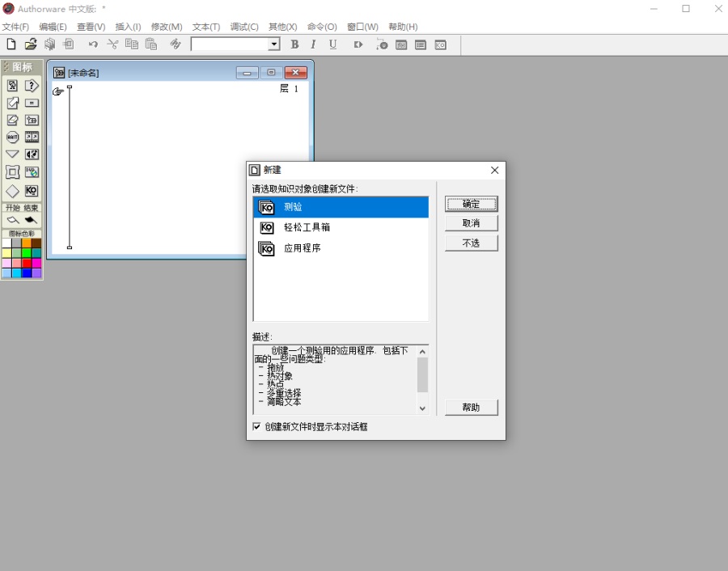The height and width of the screenshot is (571, 728).
Task: Choose the WAIT icon
Action: tap(12, 137)
